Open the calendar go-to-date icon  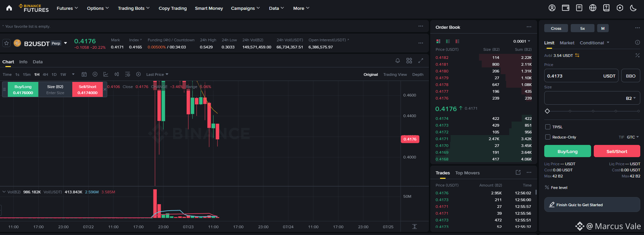[x=84, y=74]
